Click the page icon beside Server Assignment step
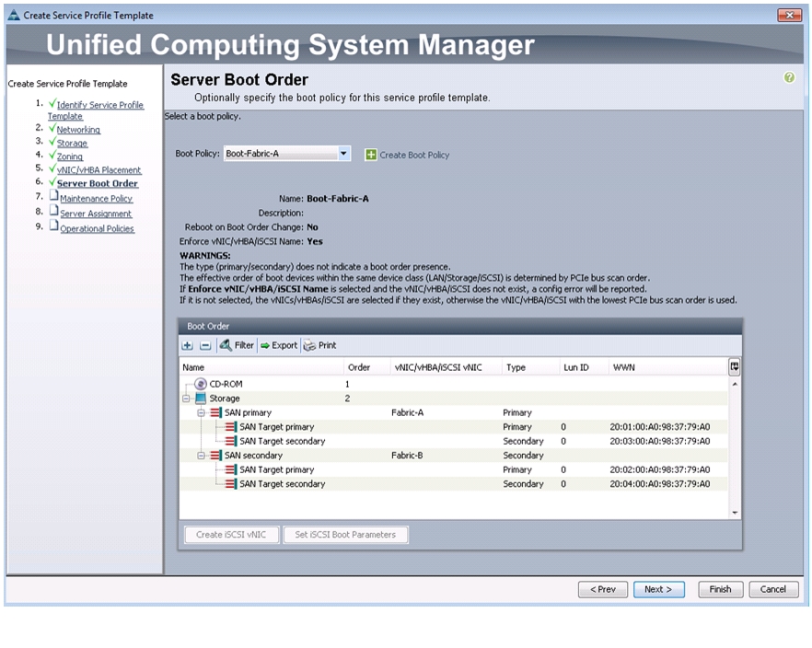Screen dimensions: 812x648 click(x=53, y=211)
